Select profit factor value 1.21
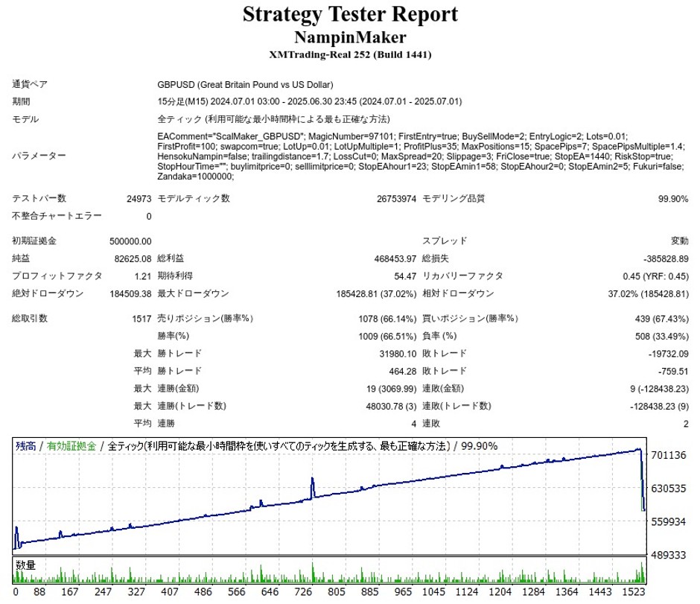 coord(143,276)
